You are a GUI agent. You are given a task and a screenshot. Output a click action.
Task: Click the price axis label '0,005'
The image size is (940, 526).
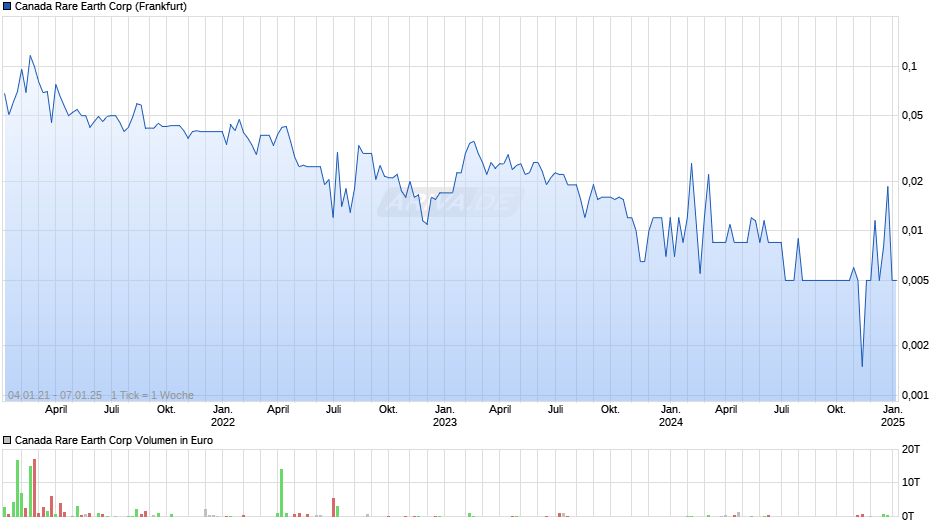(915, 280)
